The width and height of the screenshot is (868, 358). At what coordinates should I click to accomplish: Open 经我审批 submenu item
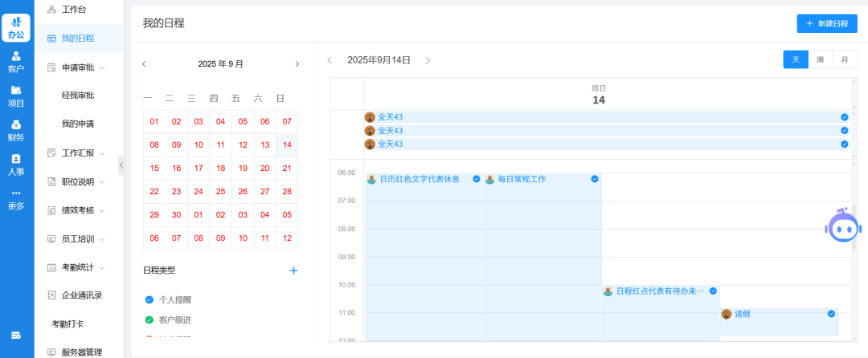[79, 96]
